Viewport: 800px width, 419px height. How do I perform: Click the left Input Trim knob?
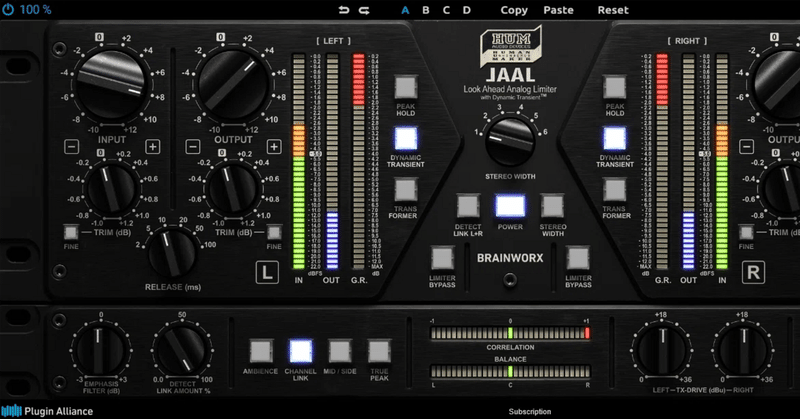111,189
